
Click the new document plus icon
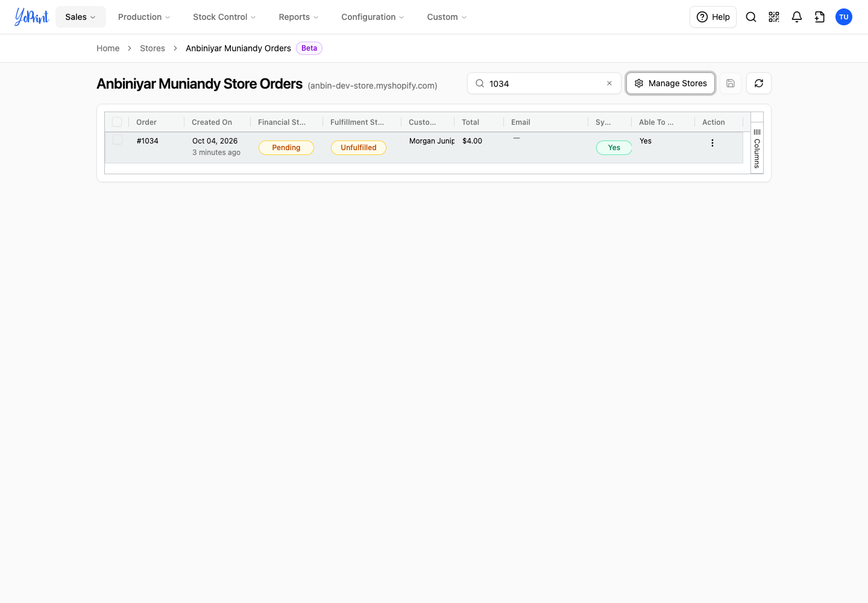pyautogui.click(x=820, y=17)
